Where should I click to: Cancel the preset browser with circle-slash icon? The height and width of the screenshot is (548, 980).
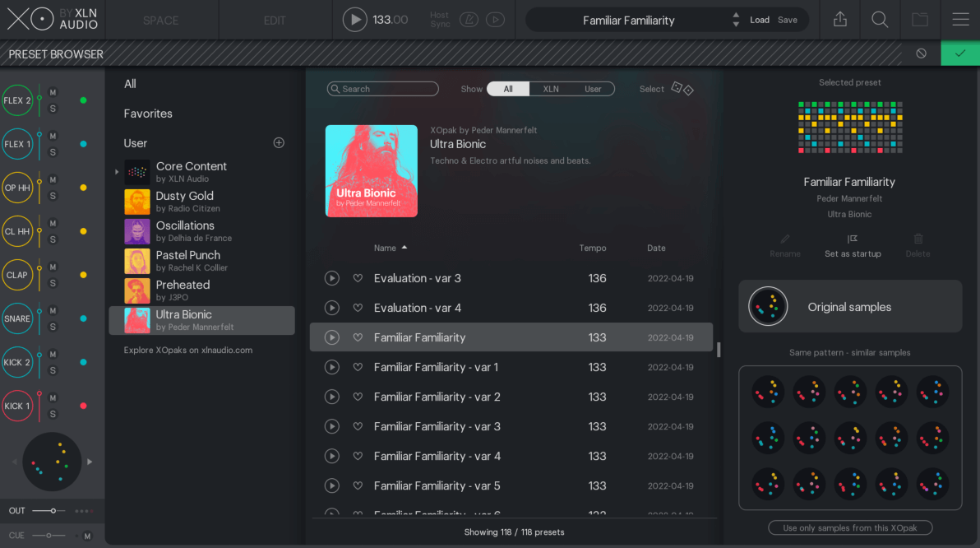coord(921,53)
